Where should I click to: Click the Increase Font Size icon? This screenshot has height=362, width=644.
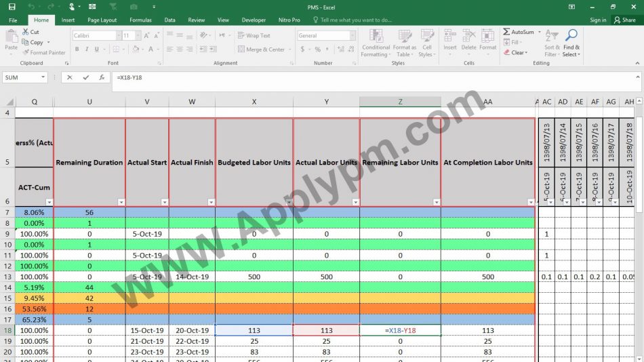pos(146,36)
